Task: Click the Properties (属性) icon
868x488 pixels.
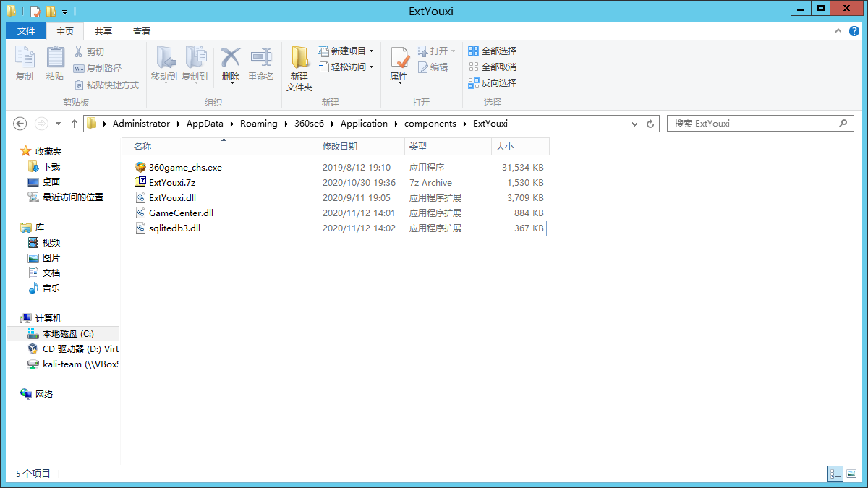Action: click(399, 58)
